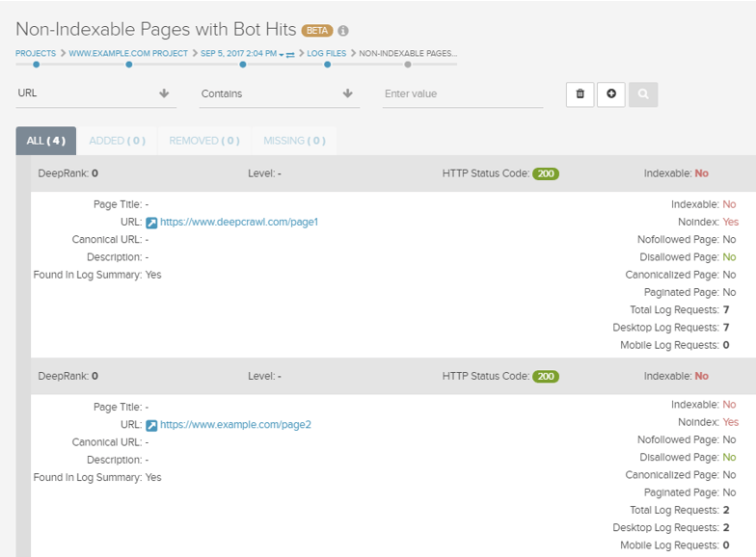Click the trash delete filter icon button
Screen dimensions: 756x557
tap(580, 94)
